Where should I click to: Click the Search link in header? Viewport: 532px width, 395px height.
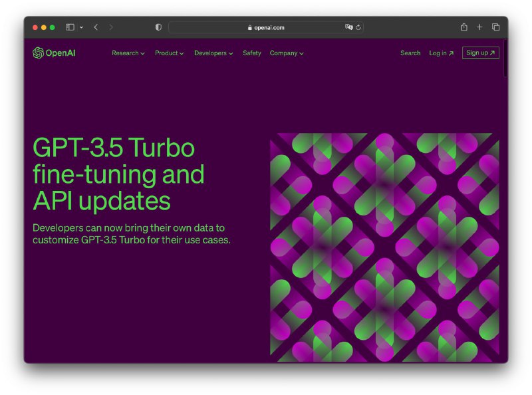click(410, 53)
